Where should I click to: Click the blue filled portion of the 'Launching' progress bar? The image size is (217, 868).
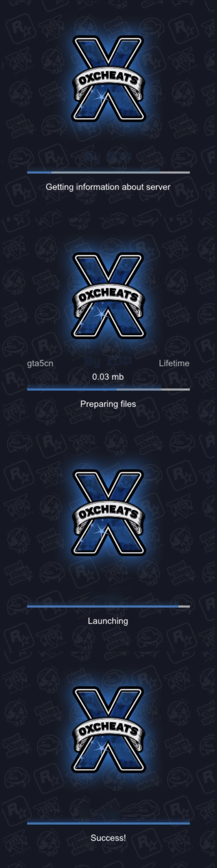pos(102,606)
